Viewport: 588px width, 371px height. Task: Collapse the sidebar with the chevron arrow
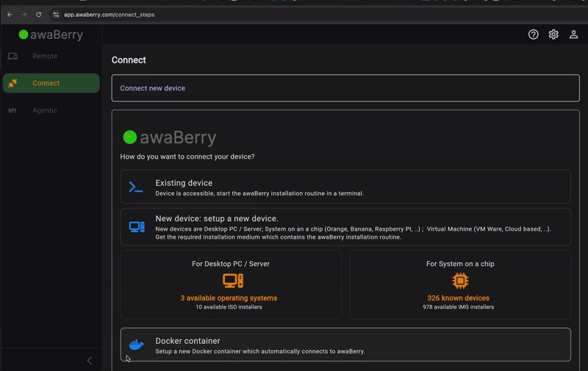coord(89,361)
